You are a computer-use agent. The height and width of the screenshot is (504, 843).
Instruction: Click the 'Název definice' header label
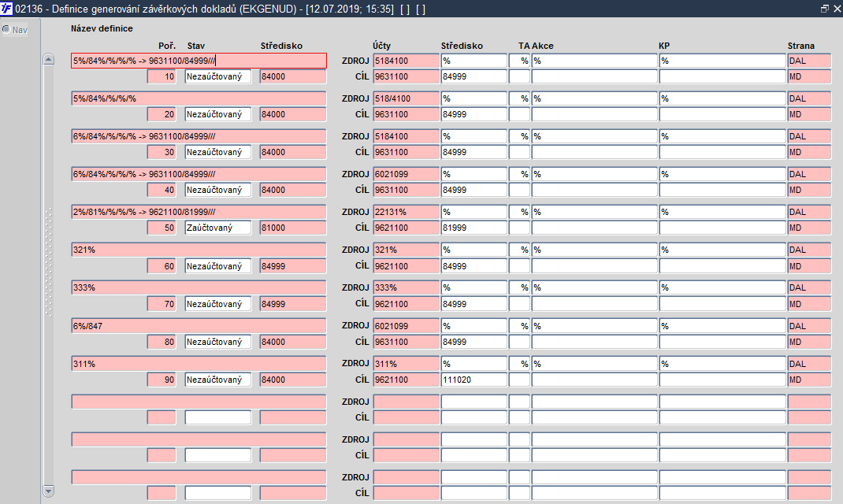pos(102,28)
